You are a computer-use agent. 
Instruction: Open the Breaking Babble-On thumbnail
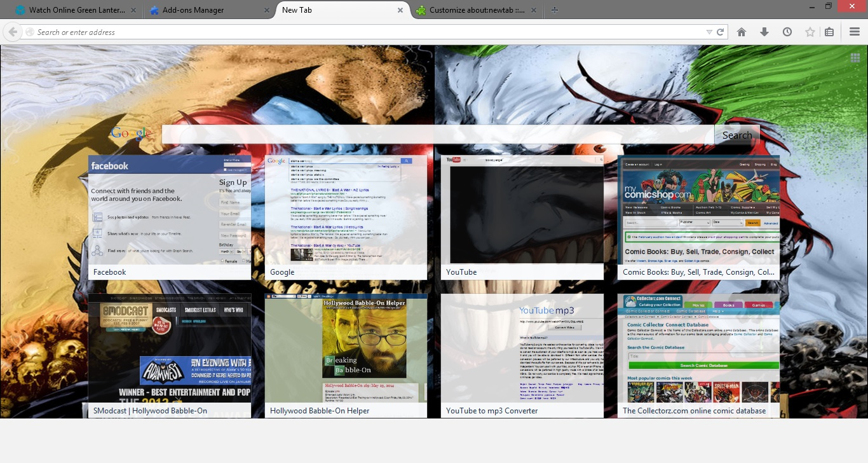click(346, 348)
